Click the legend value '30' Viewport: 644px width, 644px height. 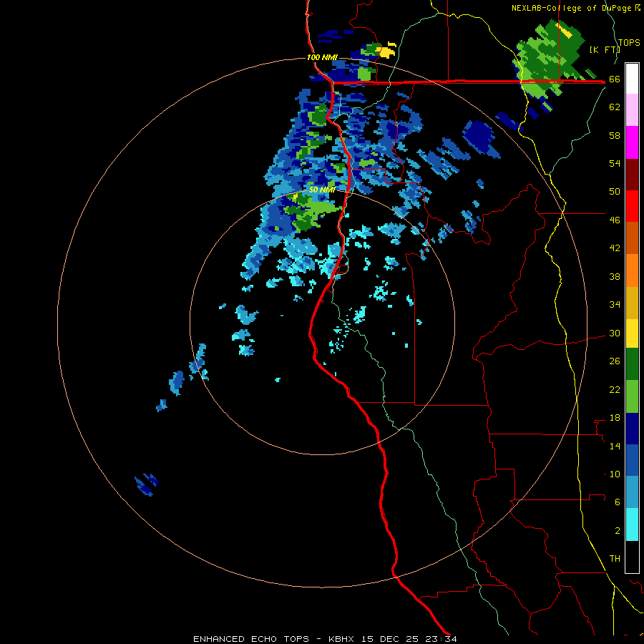pyautogui.click(x=615, y=333)
